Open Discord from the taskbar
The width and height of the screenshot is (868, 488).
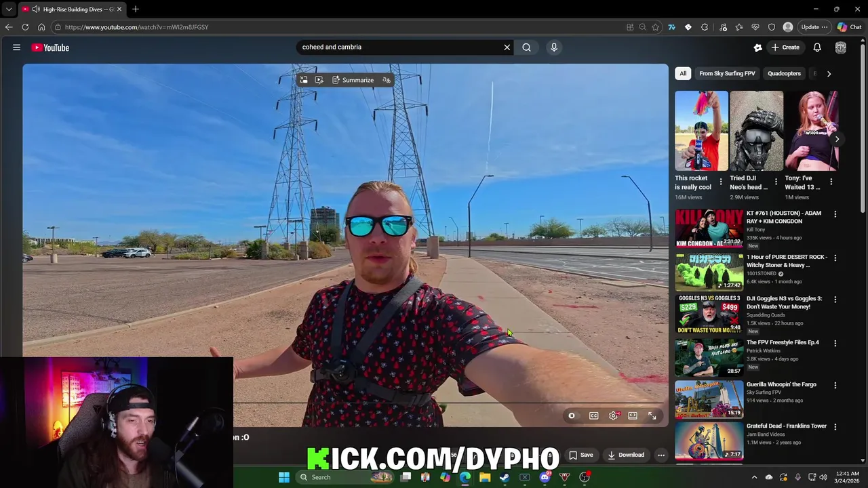(545, 477)
